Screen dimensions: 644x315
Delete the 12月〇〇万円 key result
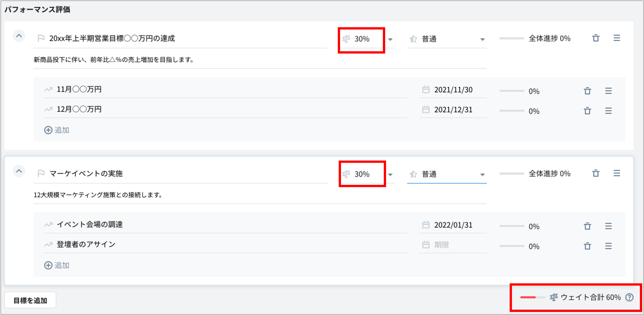587,111
